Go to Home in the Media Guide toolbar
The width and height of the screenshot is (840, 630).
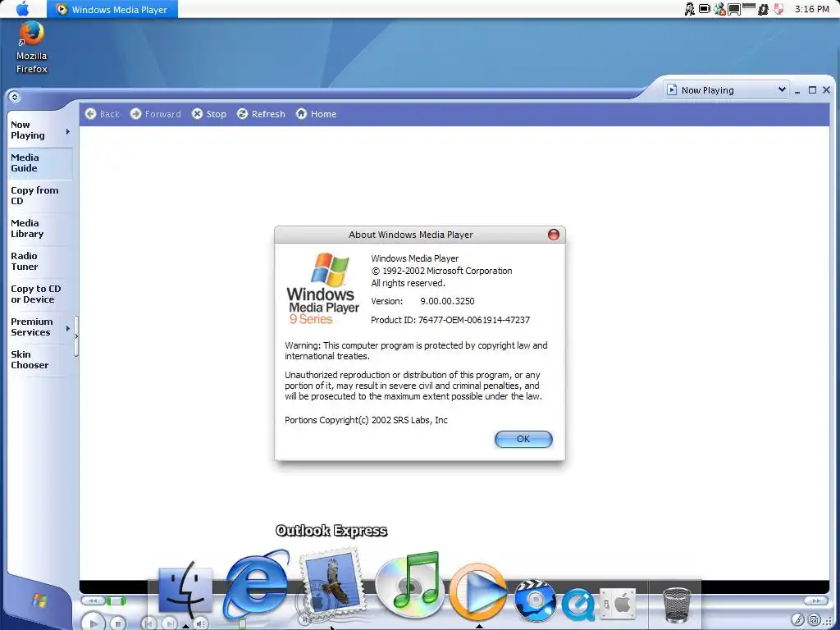[316, 113]
